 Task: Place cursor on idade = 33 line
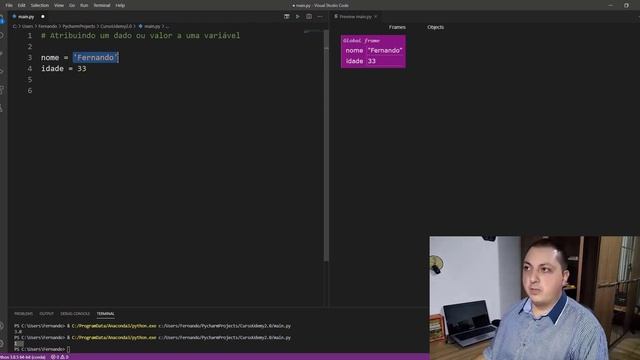coord(63,69)
